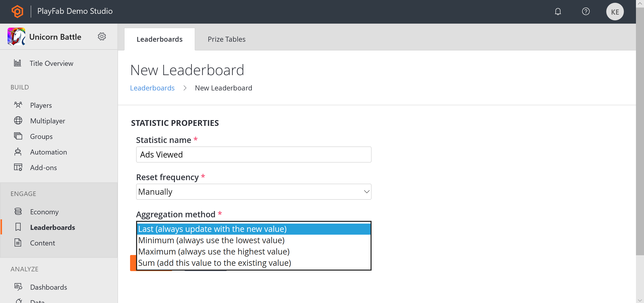Select Maximum aggregation method option
Screen dimensions: 644x303
click(x=214, y=251)
